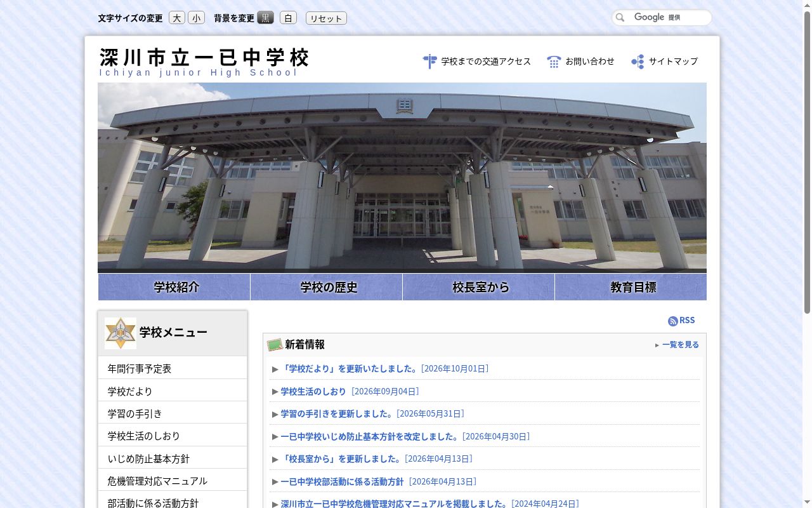Decrease font size with 小 button
812x508 pixels.
(x=197, y=18)
